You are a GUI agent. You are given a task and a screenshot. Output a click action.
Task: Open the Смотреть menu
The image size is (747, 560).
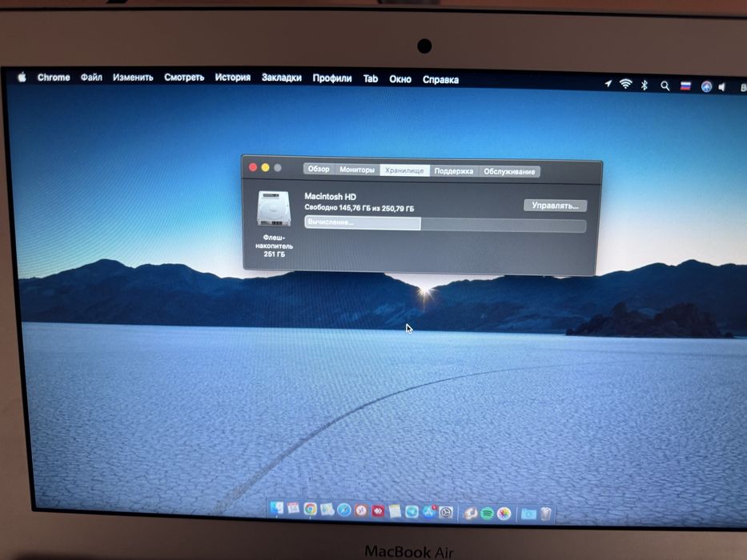(184, 77)
